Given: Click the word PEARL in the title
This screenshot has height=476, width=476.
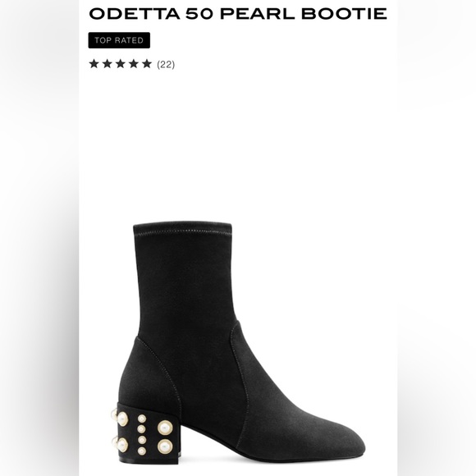Looking at the screenshot, I should coord(258,14).
